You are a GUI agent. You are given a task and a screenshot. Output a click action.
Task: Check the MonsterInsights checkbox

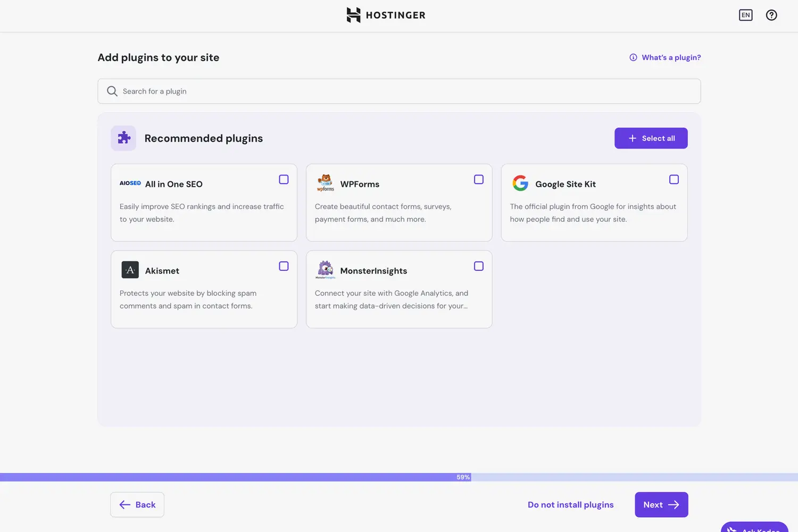(x=479, y=266)
